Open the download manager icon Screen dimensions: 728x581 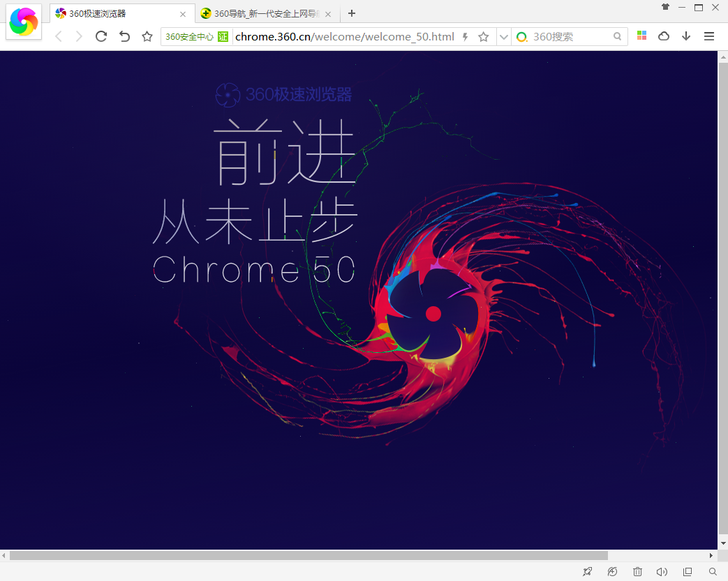[685, 36]
